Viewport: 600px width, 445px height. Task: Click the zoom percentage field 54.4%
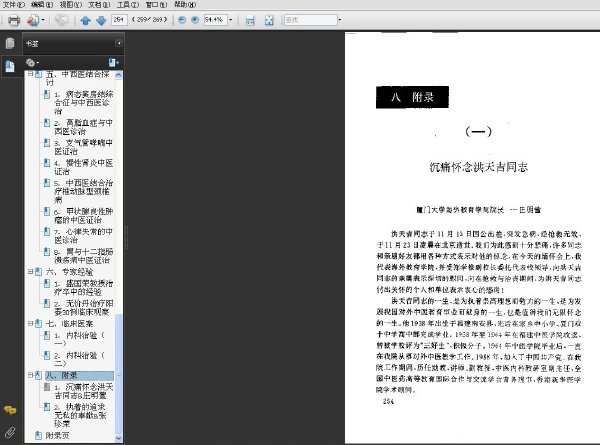click(215, 20)
